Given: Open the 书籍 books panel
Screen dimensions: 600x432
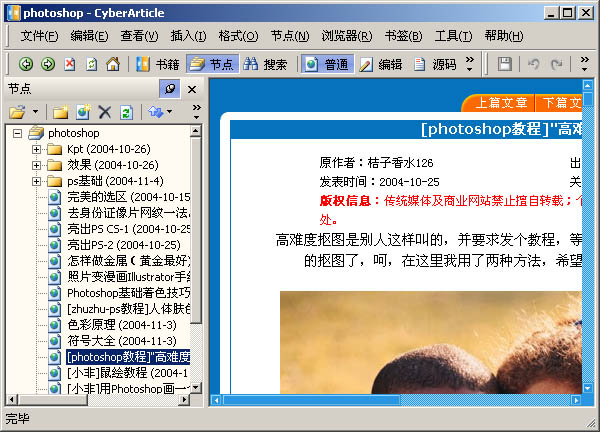Looking at the screenshot, I should coord(158,64).
